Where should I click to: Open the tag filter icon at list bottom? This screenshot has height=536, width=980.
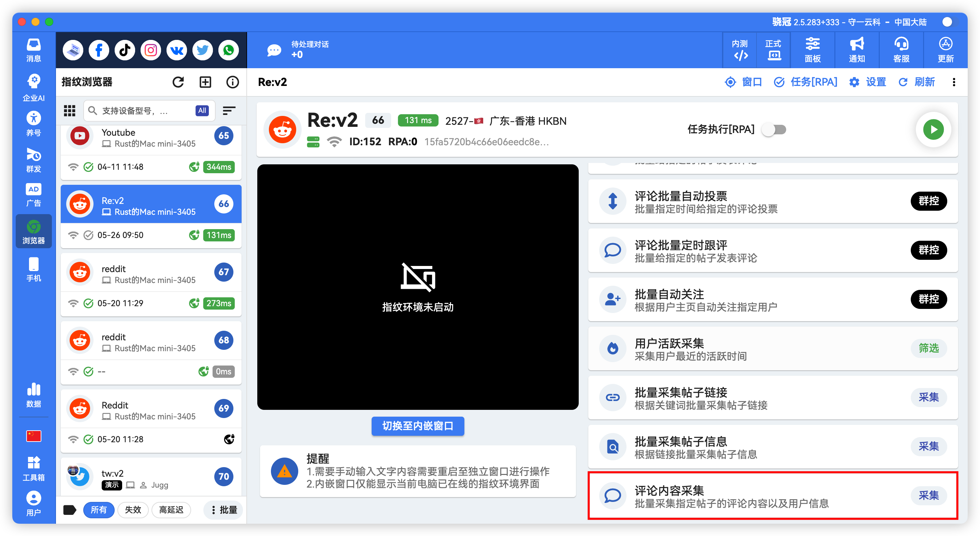(70, 510)
